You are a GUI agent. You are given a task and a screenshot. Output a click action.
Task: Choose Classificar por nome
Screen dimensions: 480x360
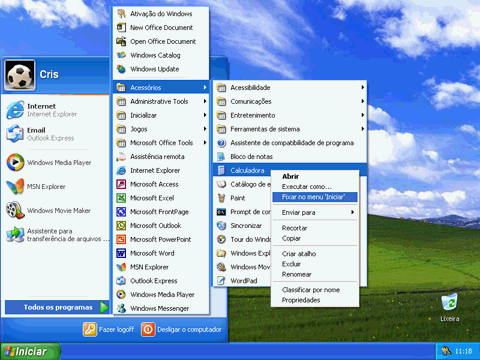point(315,290)
